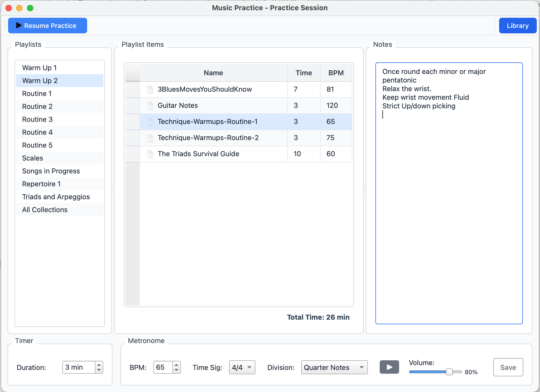Open the Routine 1 playlist
This screenshot has width=540, height=392.
[60, 94]
